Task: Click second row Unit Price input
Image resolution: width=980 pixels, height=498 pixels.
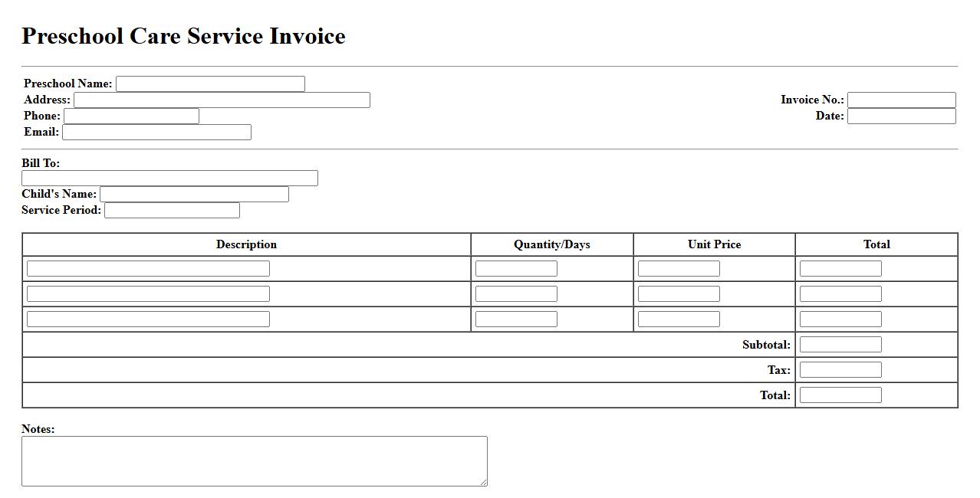Action: click(x=679, y=294)
